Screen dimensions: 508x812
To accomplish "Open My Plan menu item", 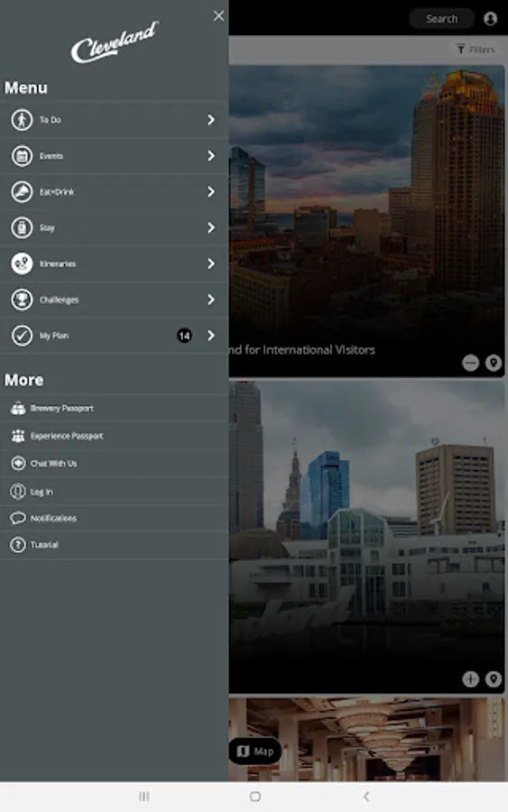I will [114, 336].
